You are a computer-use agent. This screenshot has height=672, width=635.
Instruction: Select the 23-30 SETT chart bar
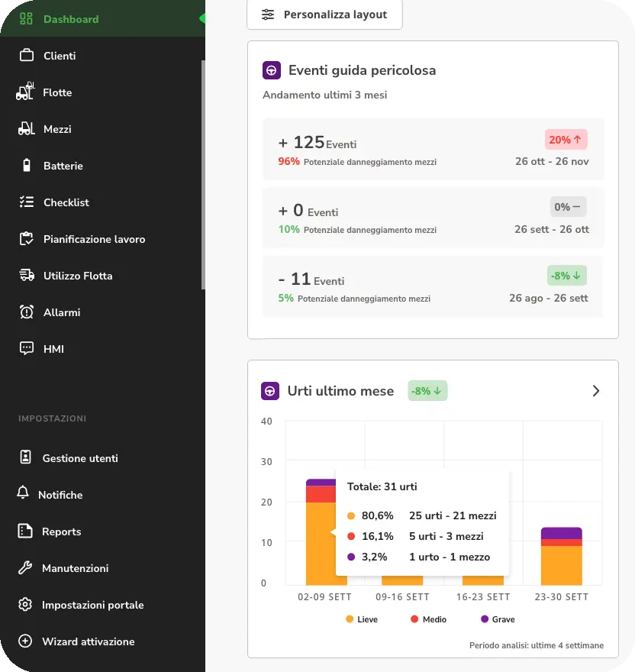(562, 557)
